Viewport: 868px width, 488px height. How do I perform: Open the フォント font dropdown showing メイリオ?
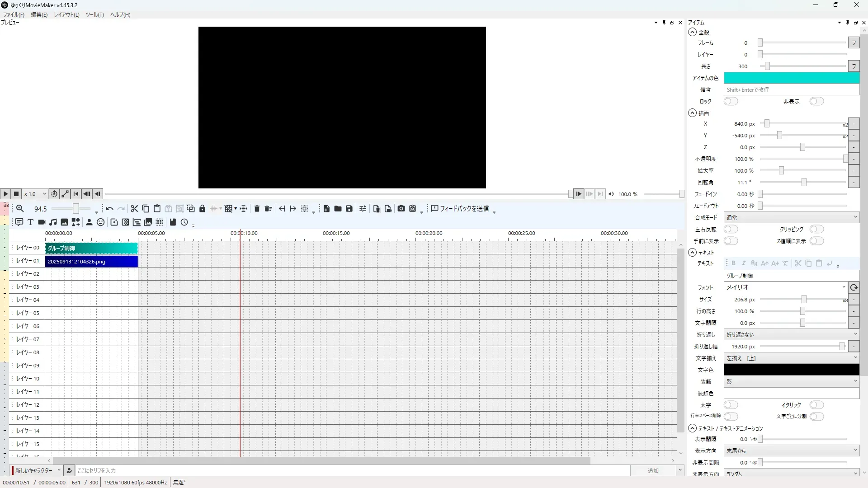(x=785, y=287)
